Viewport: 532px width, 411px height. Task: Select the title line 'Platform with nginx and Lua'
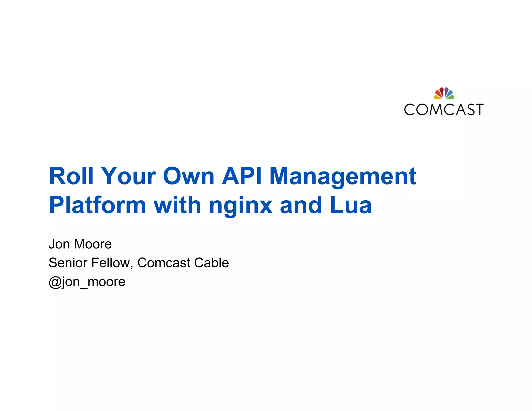pyautogui.click(x=210, y=206)
